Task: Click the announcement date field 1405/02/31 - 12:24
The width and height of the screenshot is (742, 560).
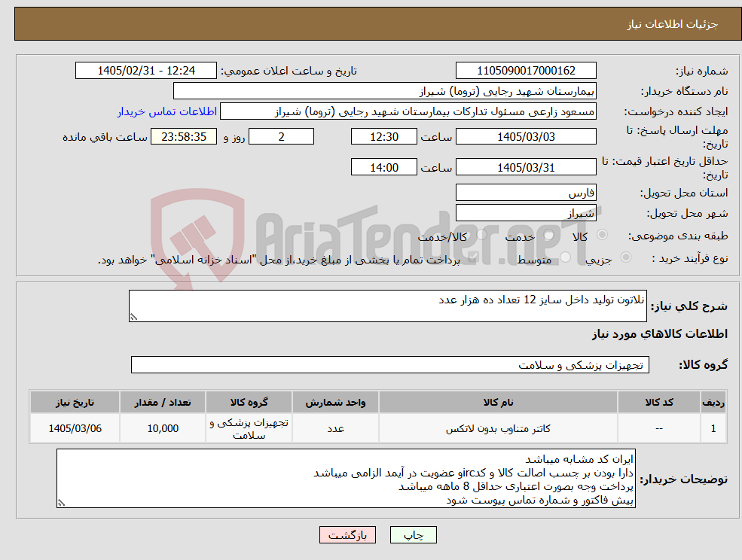Action: (145, 71)
